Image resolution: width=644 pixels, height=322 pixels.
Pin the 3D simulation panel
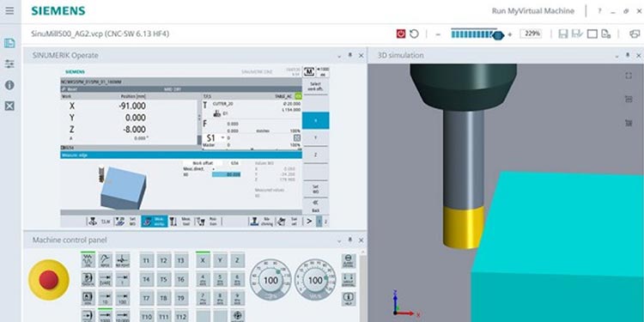coord(628,55)
